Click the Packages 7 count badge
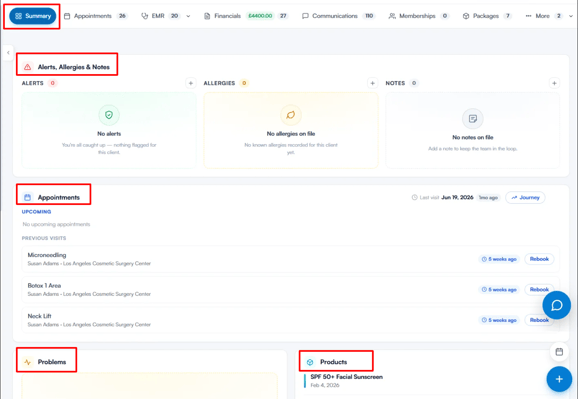 click(508, 16)
